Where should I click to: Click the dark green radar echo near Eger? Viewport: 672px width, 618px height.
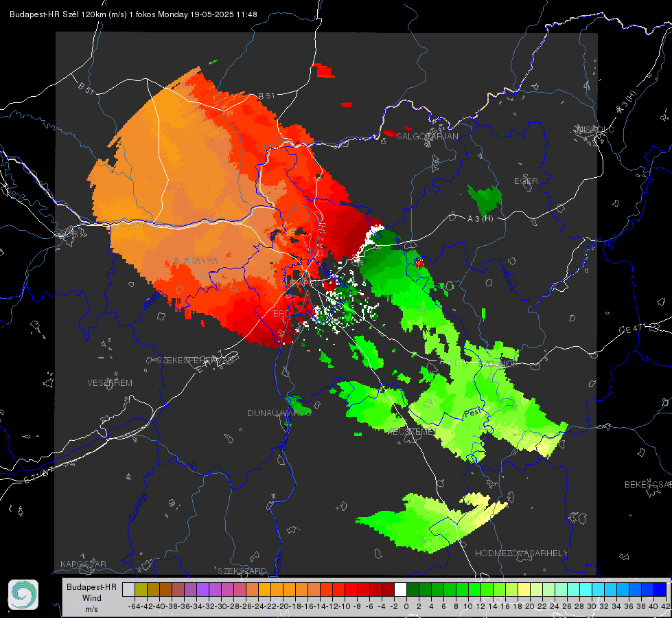click(x=485, y=199)
